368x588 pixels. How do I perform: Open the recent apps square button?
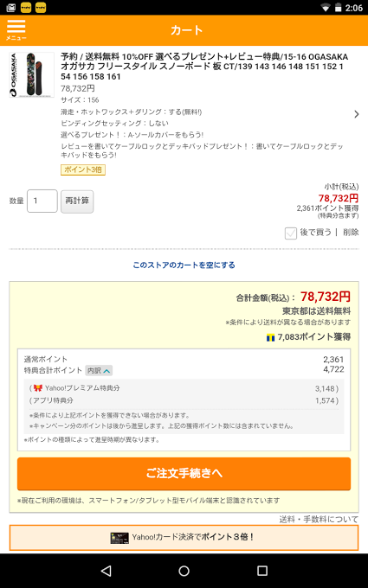coord(262,571)
